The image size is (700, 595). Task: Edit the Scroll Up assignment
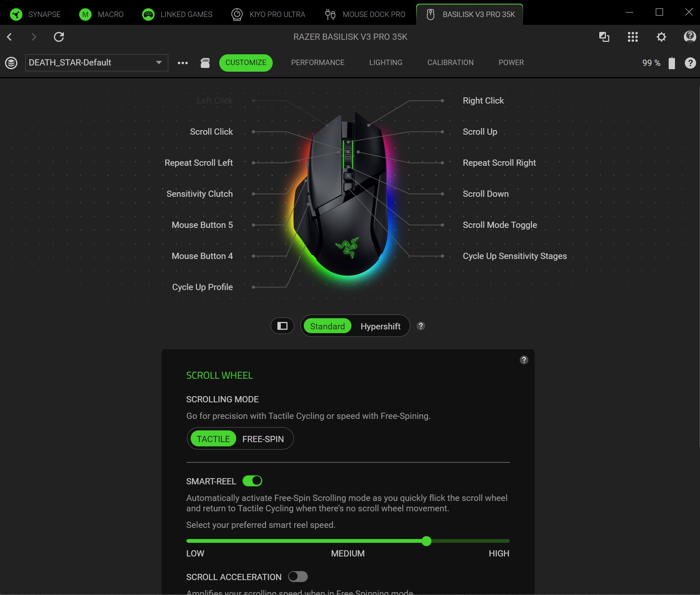click(480, 132)
